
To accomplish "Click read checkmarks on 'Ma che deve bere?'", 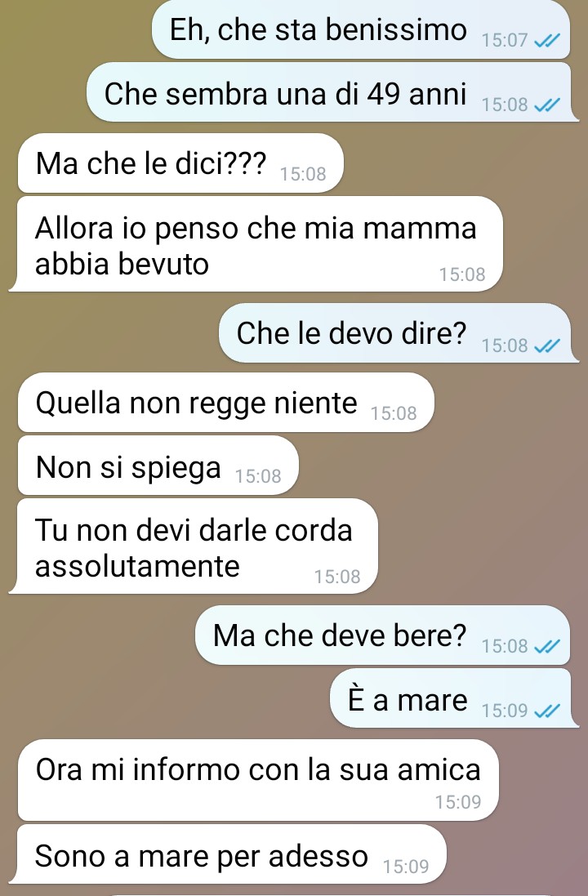I will click(x=547, y=646).
